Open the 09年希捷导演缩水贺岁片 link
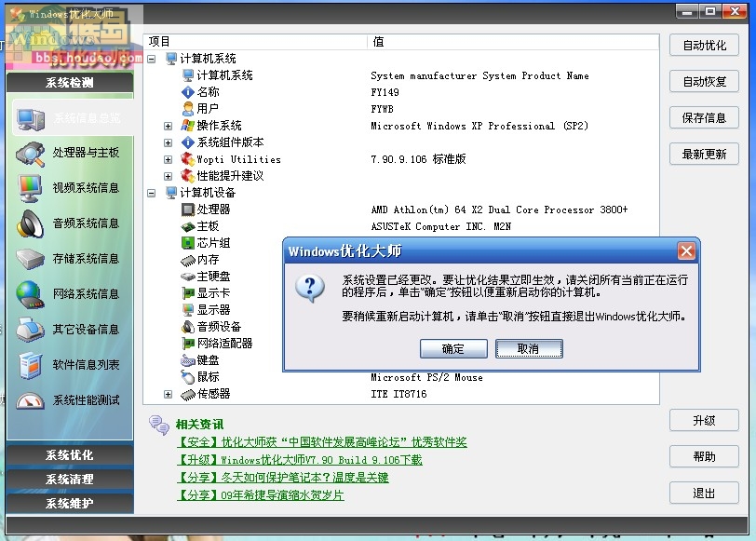The image size is (756, 541). coord(261,495)
